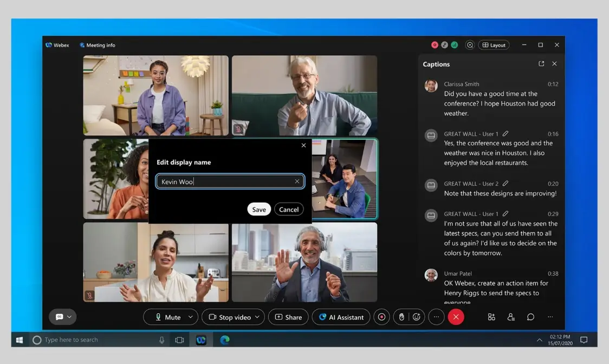The image size is (609, 364).
Task: Save the edited display name
Action: [x=259, y=210]
